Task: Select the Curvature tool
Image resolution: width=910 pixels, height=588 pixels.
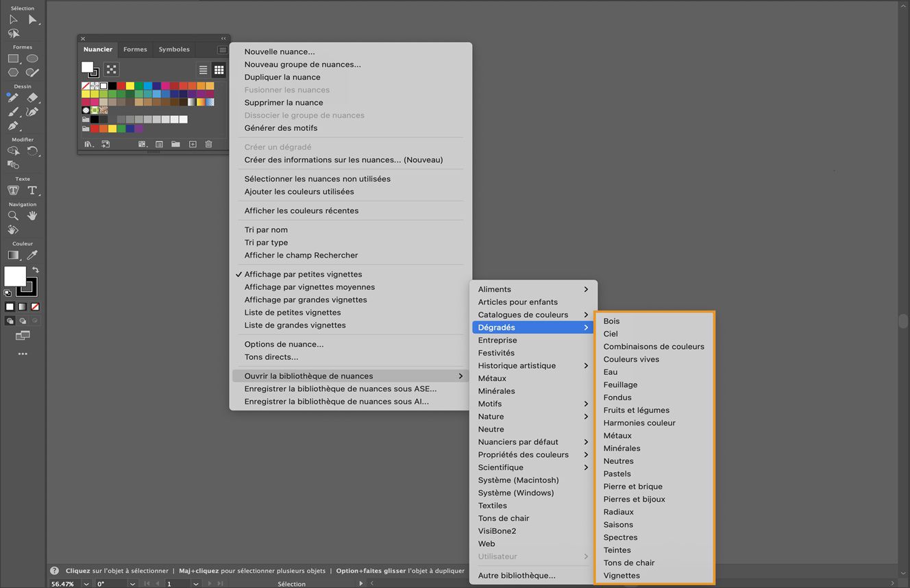Action: click(32, 112)
